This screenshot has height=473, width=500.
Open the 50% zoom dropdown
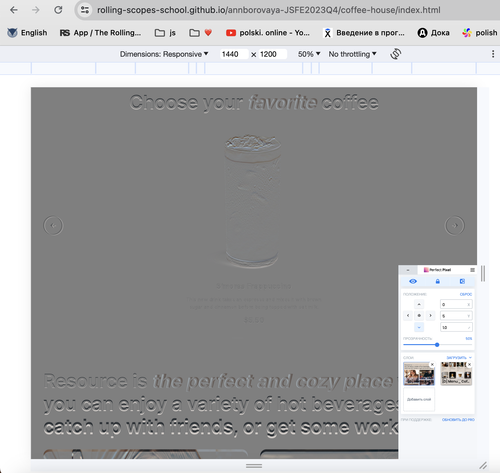pyautogui.click(x=309, y=54)
